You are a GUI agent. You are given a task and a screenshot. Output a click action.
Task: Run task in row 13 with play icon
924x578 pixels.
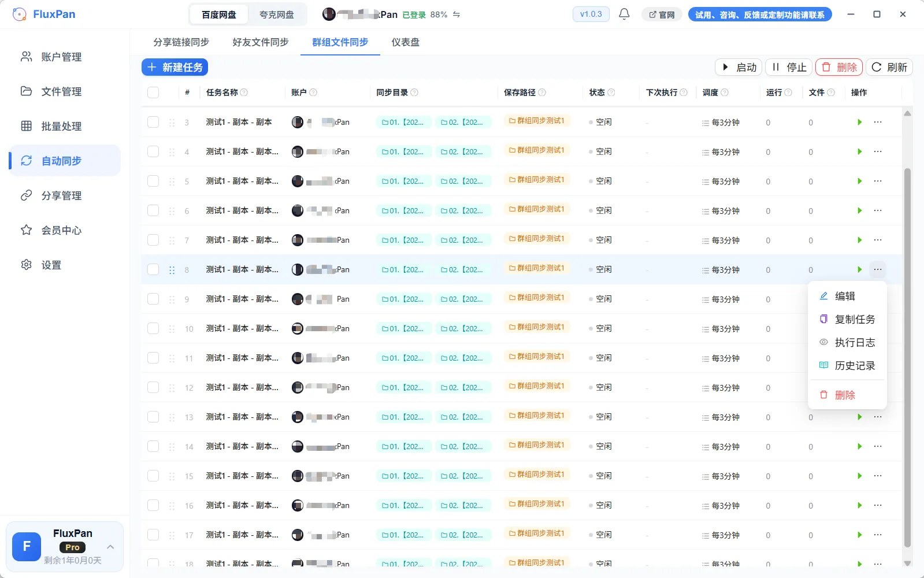coord(859,417)
